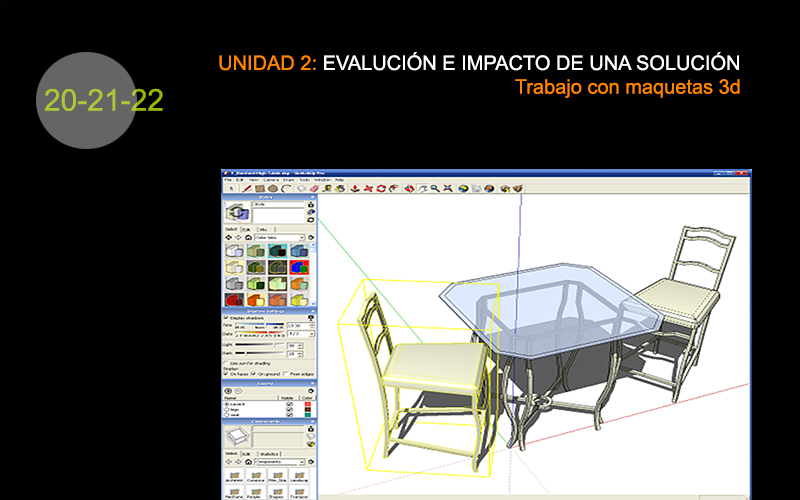Enable Use sun for shading
Screen dimensions: 800x500
coord(226,361)
